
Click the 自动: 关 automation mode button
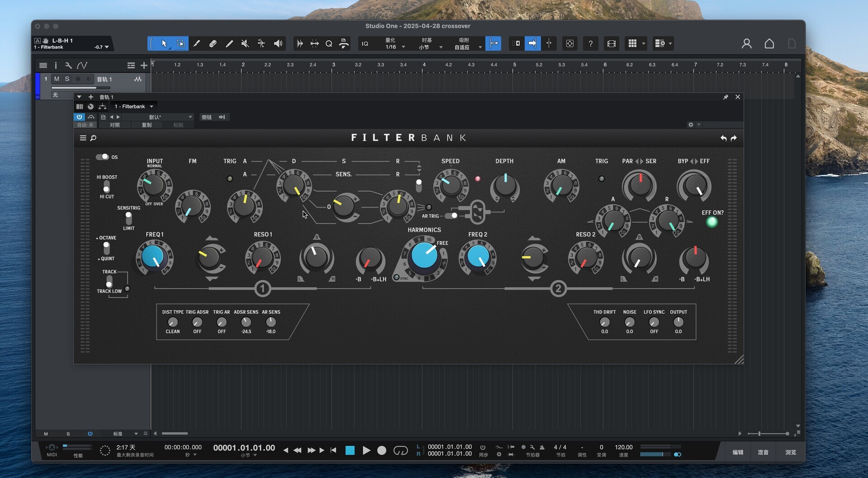pyautogui.click(x=85, y=125)
